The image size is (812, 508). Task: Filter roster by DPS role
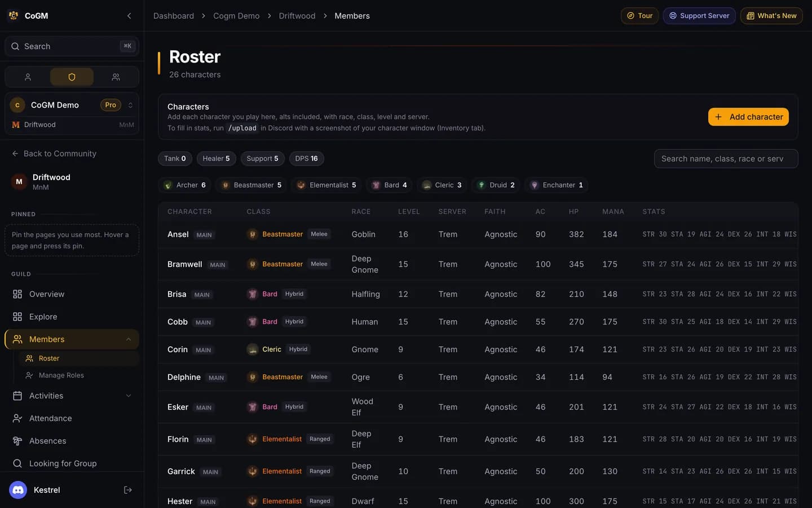[x=306, y=159]
